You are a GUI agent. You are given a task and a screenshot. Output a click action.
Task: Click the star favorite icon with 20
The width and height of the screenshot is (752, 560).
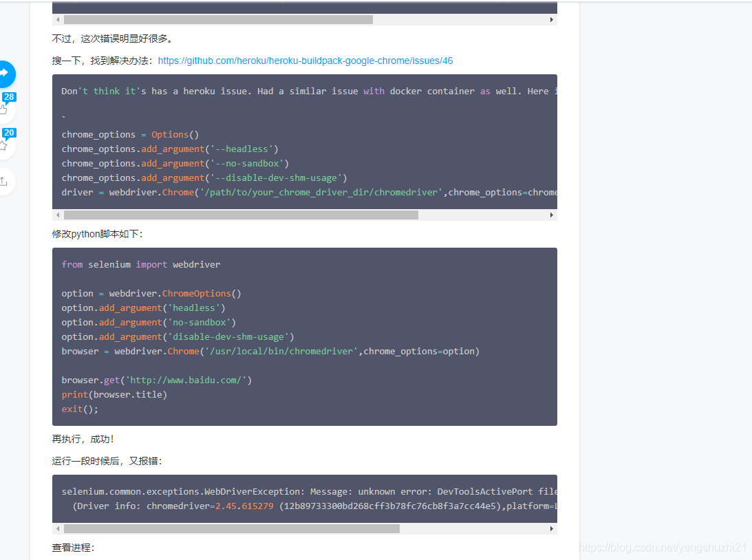click(4, 146)
